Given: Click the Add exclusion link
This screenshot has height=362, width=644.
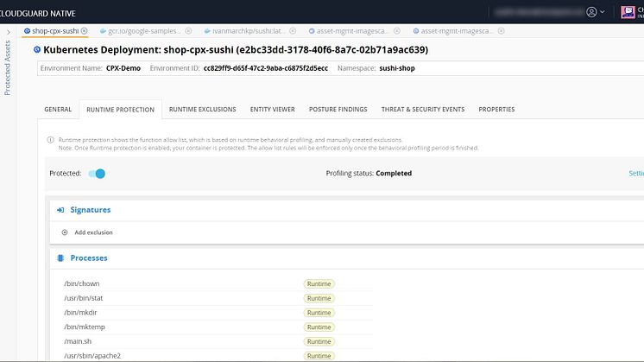Looking at the screenshot, I should 93,232.
